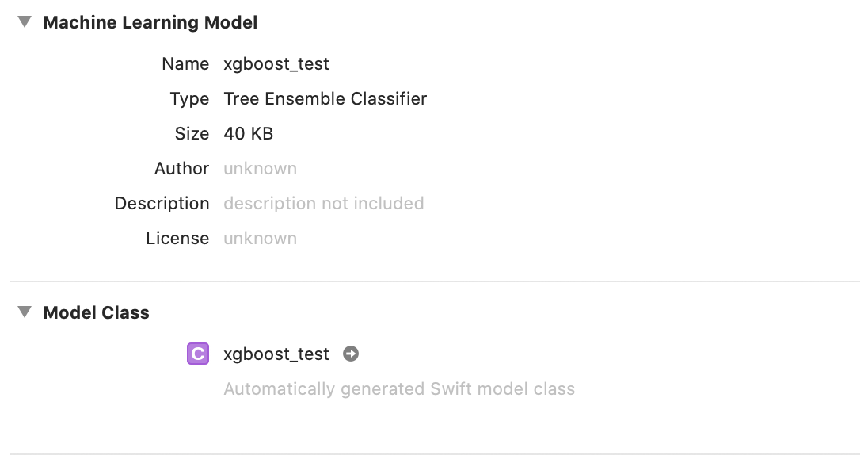Click the Tree Ensemble Classifier type value
Image resolution: width=868 pixels, height=463 pixels.
(x=325, y=98)
